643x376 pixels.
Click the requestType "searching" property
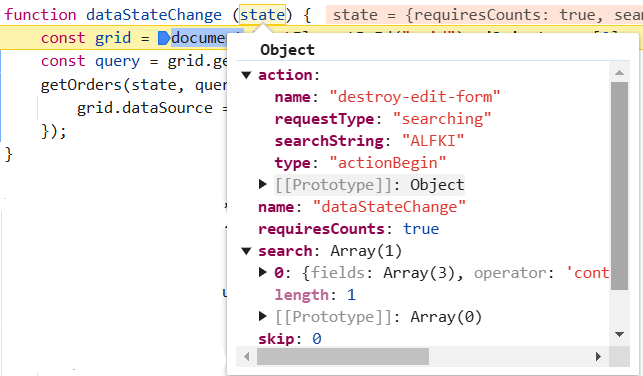coord(383,119)
